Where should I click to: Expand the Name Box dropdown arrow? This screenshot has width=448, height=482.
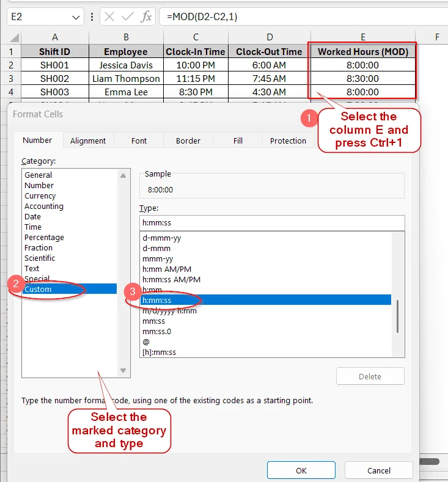(76, 17)
